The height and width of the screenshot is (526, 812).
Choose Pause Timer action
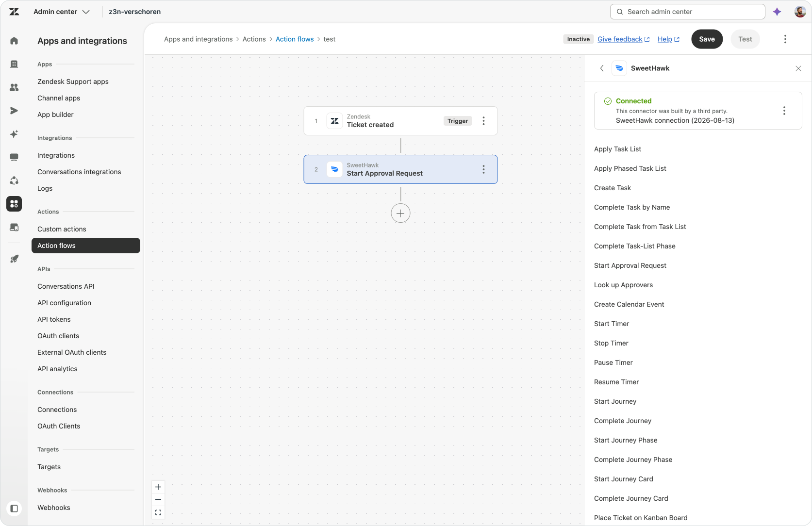(x=613, y=362)
